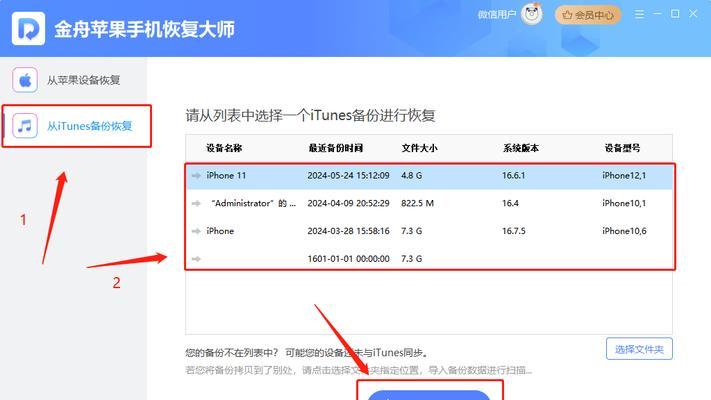This screenshot has height=400, width=711.
Task: Click the 16.4 system version cell
Action: point(510,204)
